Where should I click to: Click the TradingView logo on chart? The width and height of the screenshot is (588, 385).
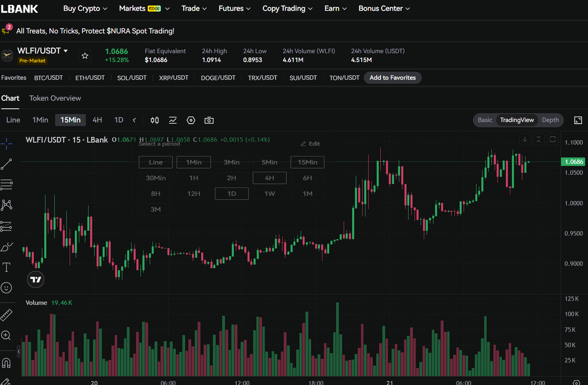click(x=36, y=280)
